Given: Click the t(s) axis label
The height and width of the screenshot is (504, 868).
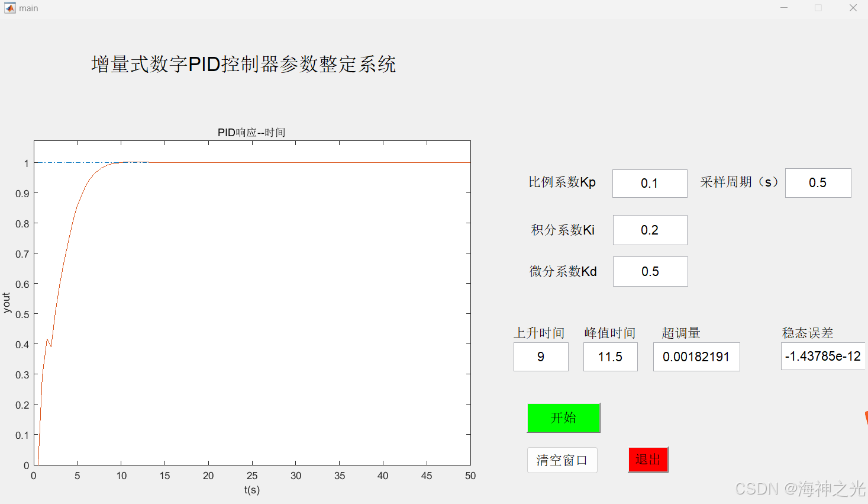Looking at the screenshot, I should coord(251,490).
